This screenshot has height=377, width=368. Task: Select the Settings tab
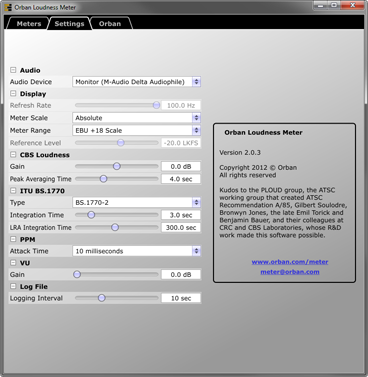pos(69,24)
